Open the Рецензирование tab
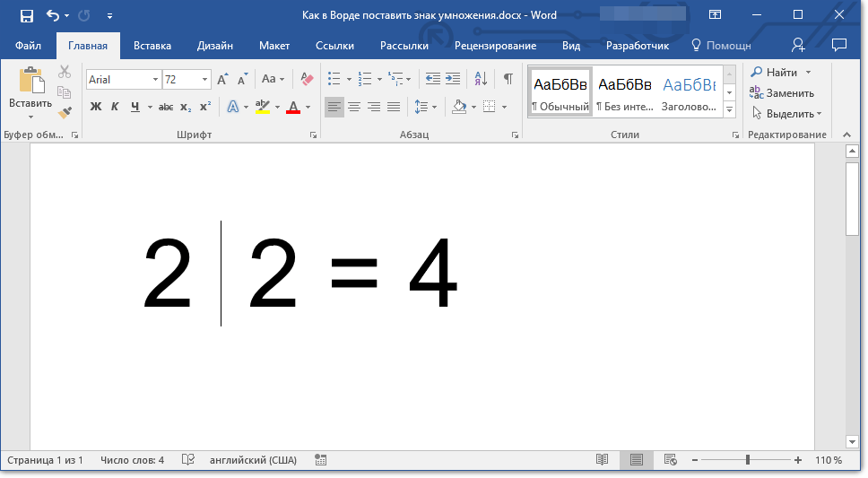868x478 pixels. (495, 45)
